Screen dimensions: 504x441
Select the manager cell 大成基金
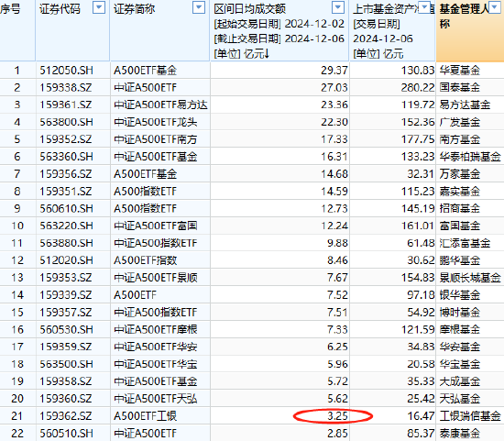(x=460, y=381)
